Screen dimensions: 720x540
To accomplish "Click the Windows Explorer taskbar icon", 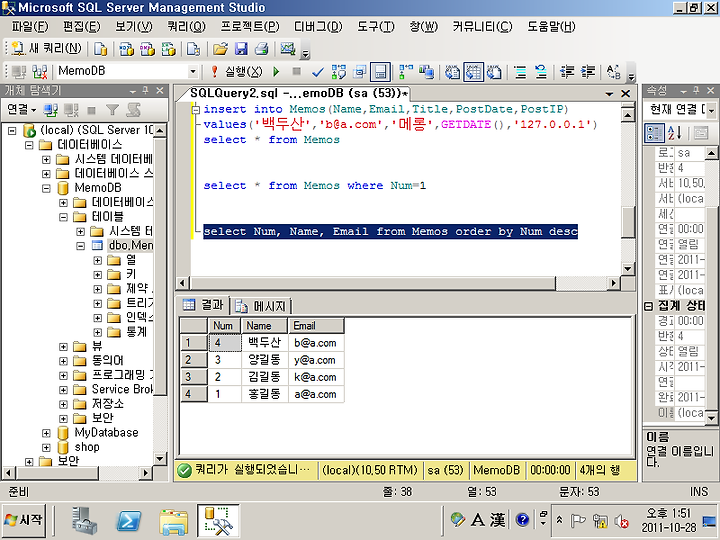I will tap(173, 521).
